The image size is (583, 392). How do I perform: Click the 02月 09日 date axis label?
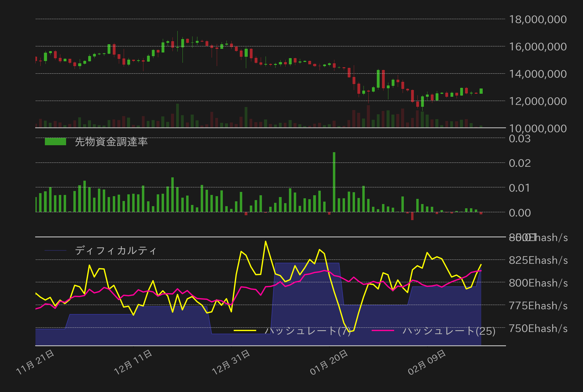coord(427,362)
